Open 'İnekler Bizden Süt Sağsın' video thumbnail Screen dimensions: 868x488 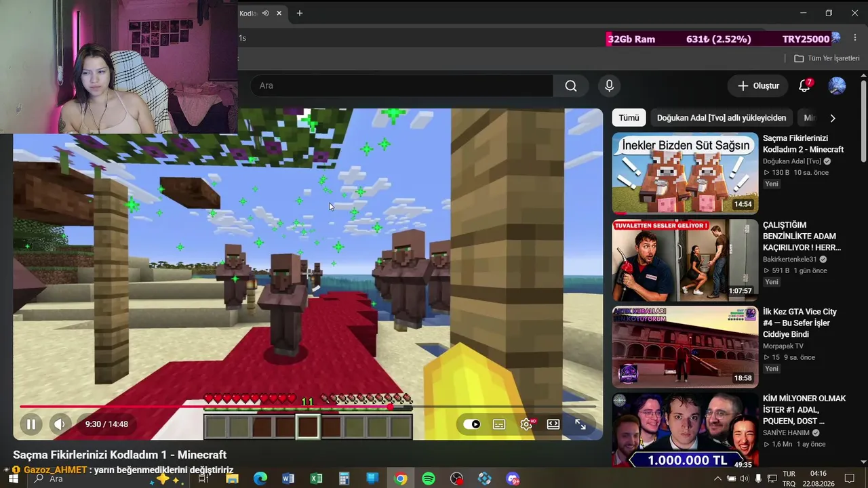(685, 174)
